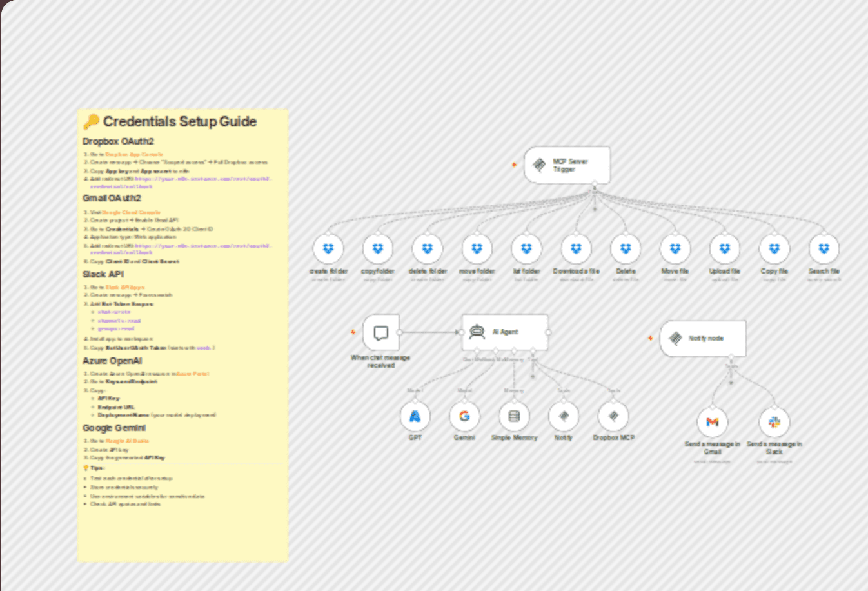Select the 'Copy file' Dropbox node
Viewport: 868px width, 591px height.
point(774,248)
